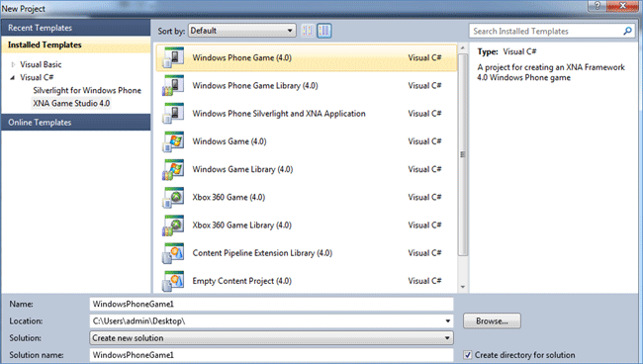This screenshot has width=643, height=364.
Task: Click 'Visual C#' label in Empty Content Project row
Action: (x=424, y=281)
